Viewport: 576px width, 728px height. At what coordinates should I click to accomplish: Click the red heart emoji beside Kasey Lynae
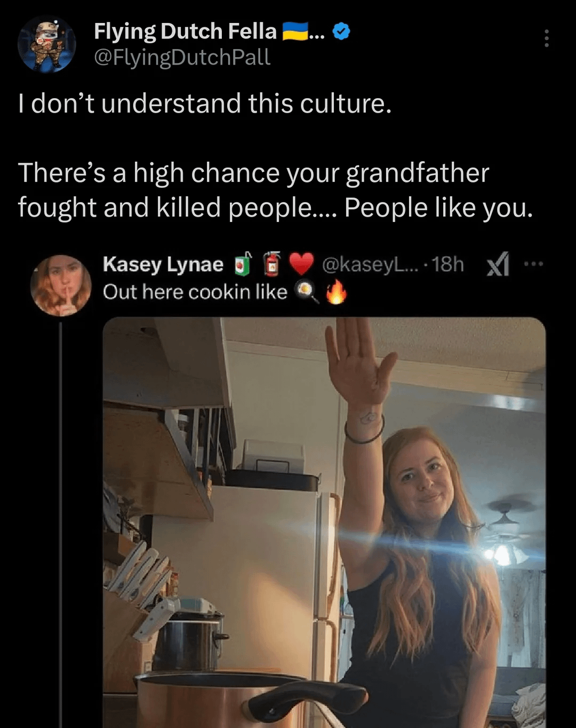click(301, 264)
